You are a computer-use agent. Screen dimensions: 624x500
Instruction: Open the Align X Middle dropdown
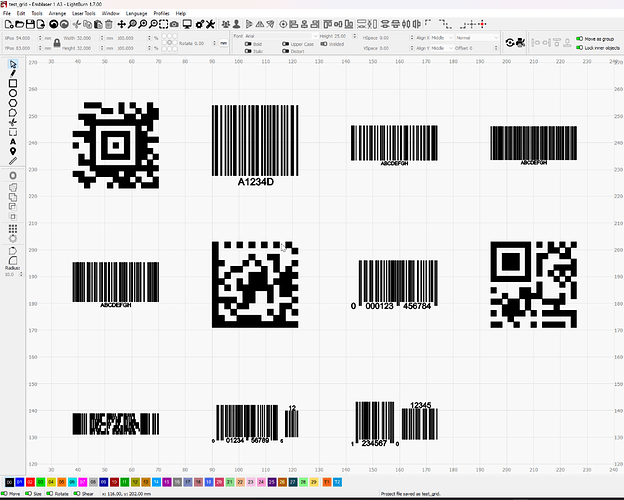(x=435, y=37)
